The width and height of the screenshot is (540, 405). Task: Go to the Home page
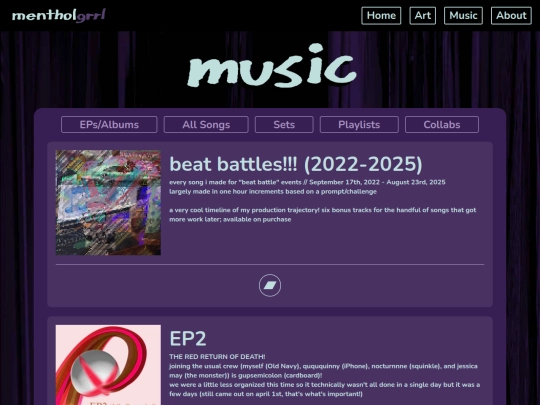click(381, 15)
